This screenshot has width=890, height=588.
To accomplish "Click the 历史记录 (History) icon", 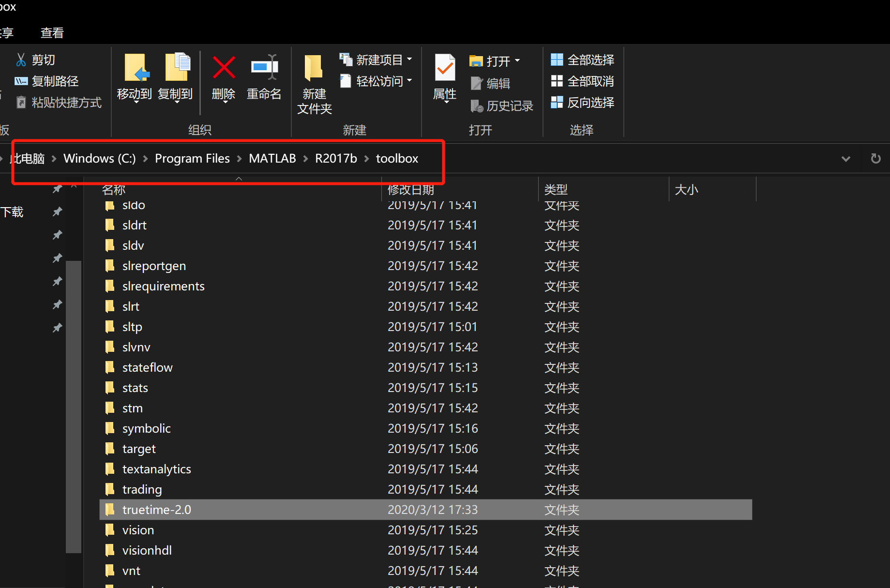I will 477,106.
